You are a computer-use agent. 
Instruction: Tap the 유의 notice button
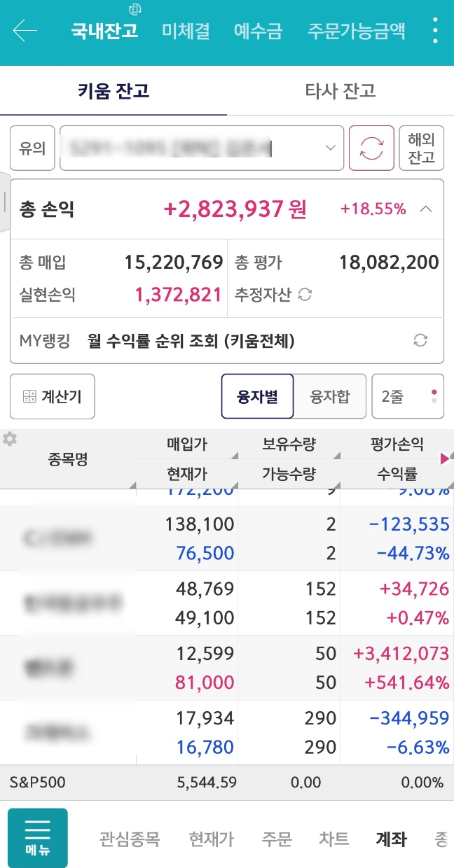pos(32,148)
